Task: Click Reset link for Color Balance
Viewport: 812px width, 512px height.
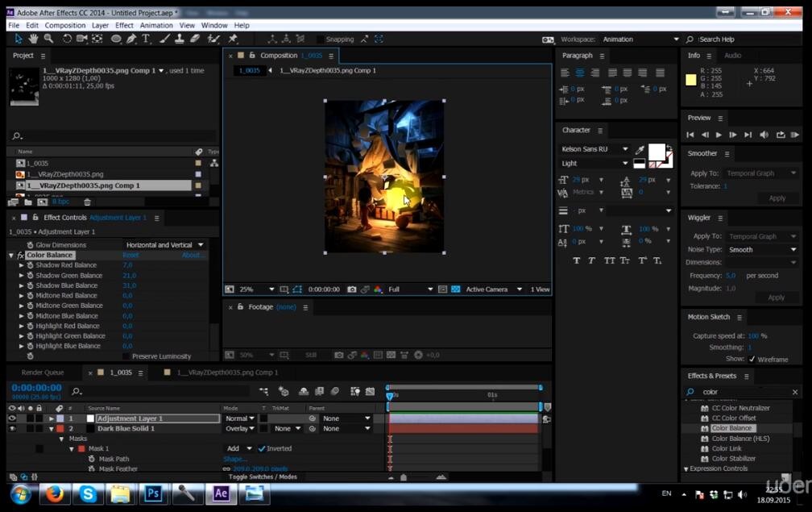Action: [130, 256]
